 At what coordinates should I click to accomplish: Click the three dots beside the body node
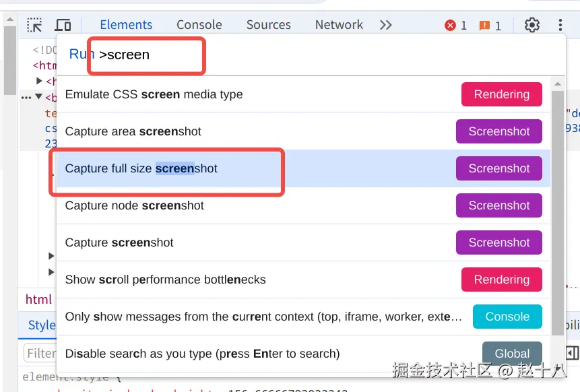26,98
